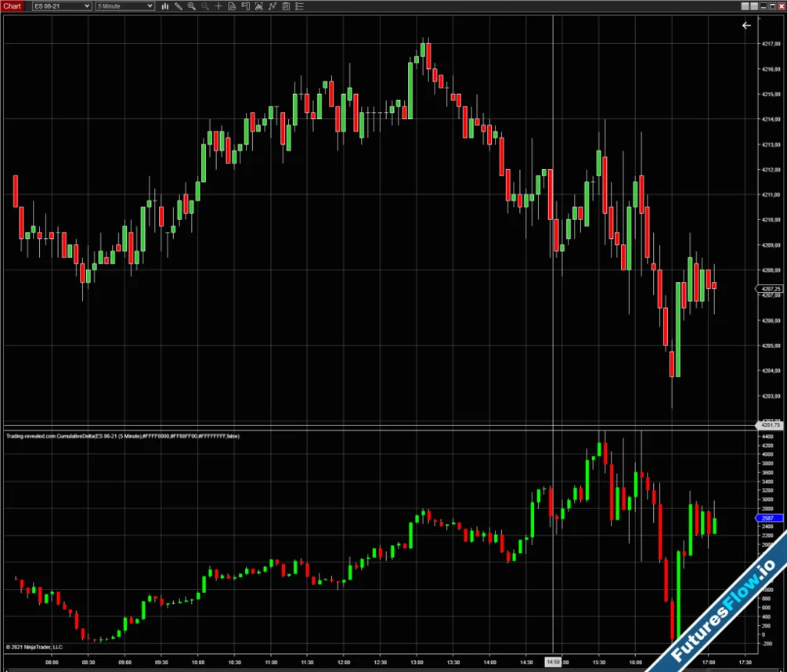Open the drawing tools pencil menu
787x672 pixels.
[x=179, y=6]
